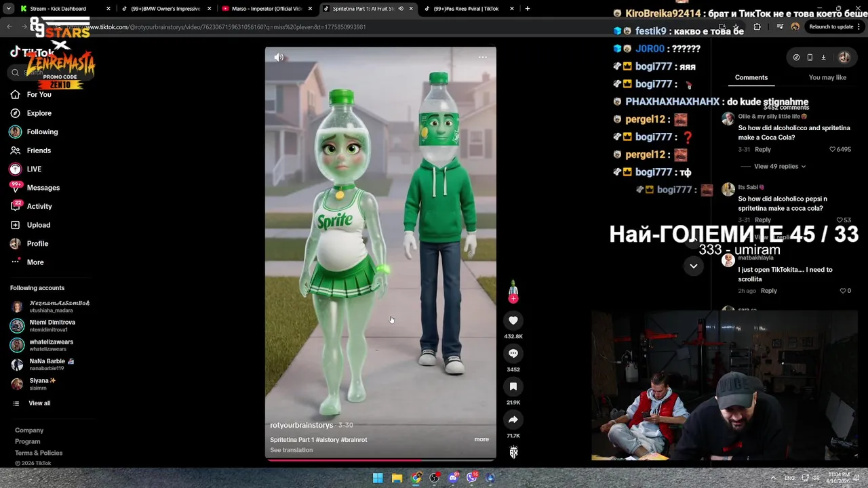Open the Windows Start menu
This screenshot has height=488, width=868.
pos(378,478)
